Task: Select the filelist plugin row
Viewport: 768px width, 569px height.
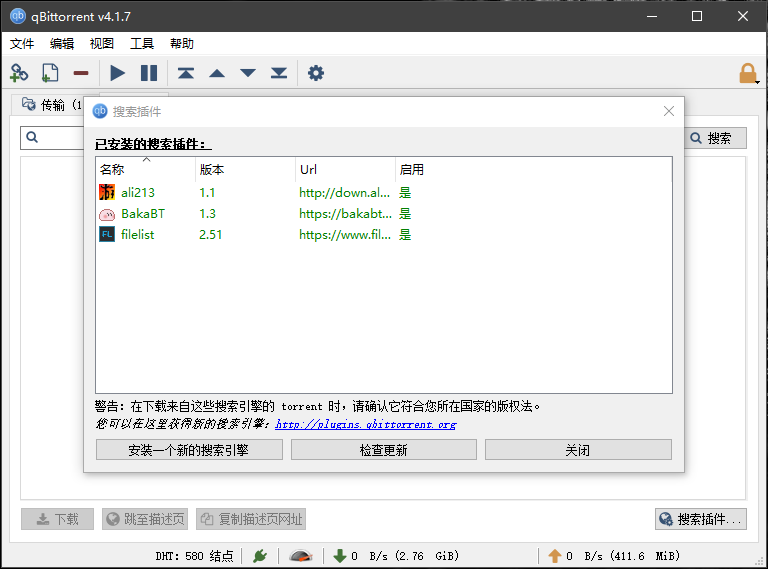Action: point(384,235)
